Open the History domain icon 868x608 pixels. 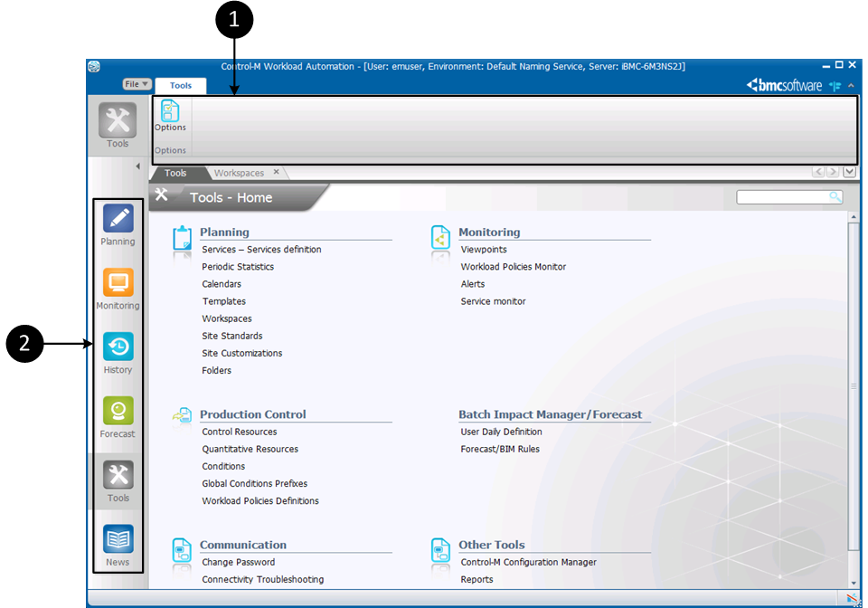point(118,347)
